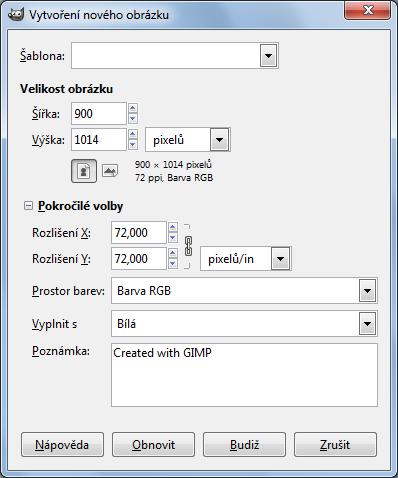Click the Výška height input field

point(99,140)
